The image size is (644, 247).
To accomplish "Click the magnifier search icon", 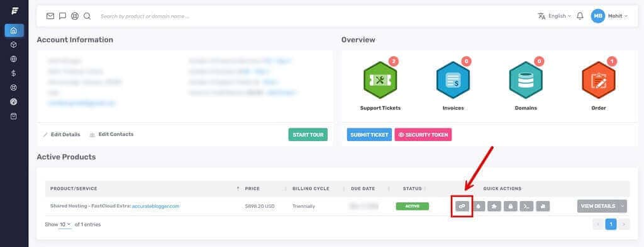I will (x=87, y=16).
